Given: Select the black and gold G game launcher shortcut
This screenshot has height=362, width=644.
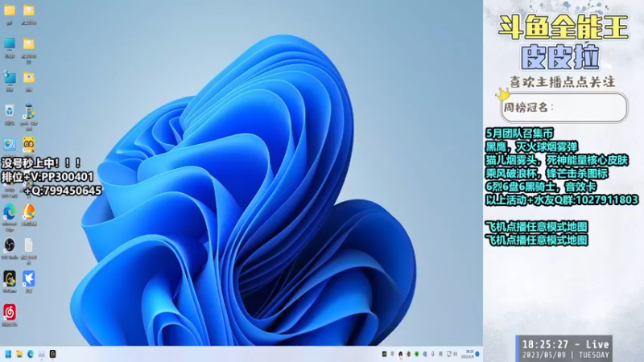Looking at the screenshot, I should [10, 278].
